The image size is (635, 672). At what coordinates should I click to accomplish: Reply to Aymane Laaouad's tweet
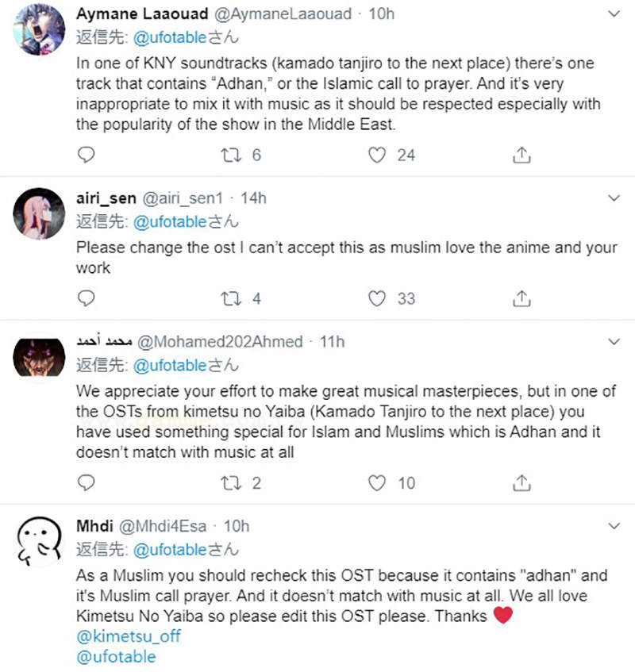87,155
